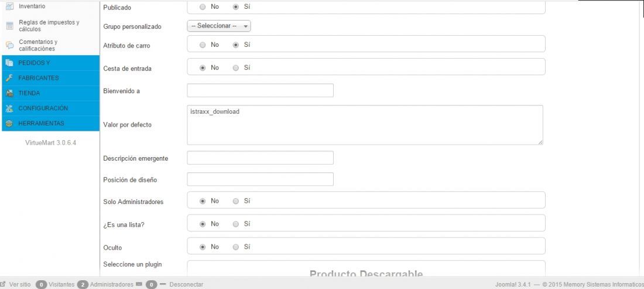Set Atributo de carro to No
644x289 pixels.
pos(203,45)
